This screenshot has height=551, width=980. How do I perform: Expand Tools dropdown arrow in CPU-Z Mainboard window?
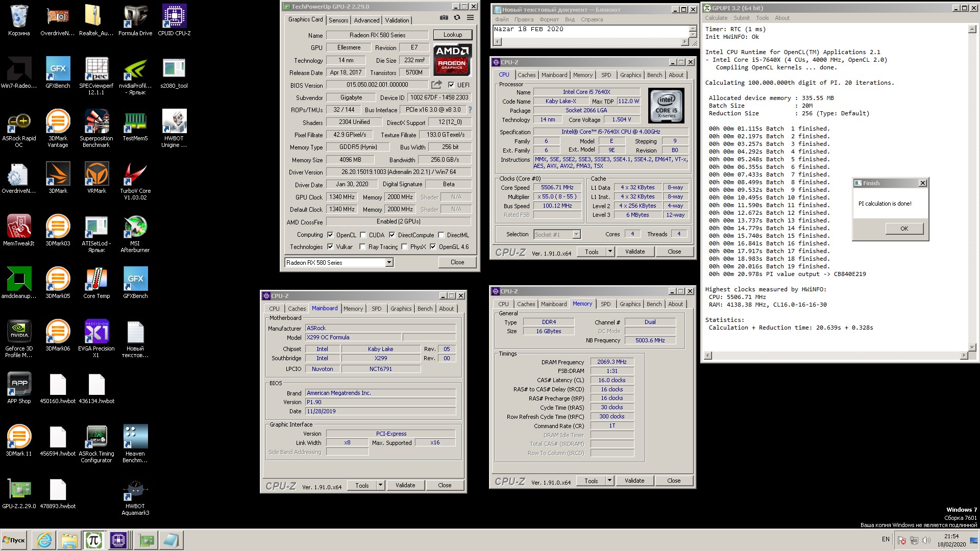tap(380, 485)
